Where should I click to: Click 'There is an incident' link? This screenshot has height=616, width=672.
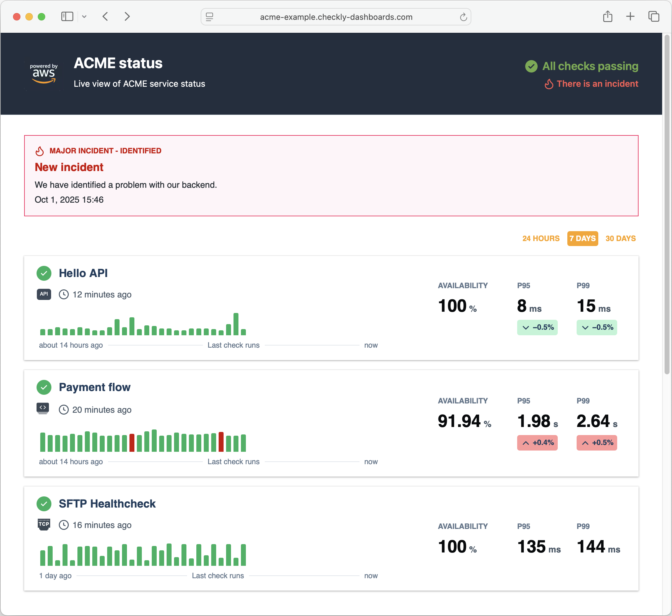(x=597, y=84)
